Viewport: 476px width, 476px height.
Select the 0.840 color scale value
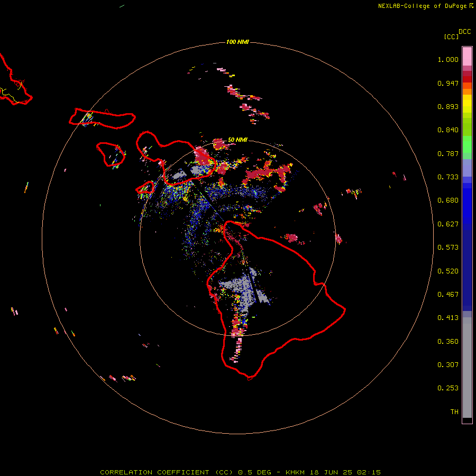pos(448,130)
